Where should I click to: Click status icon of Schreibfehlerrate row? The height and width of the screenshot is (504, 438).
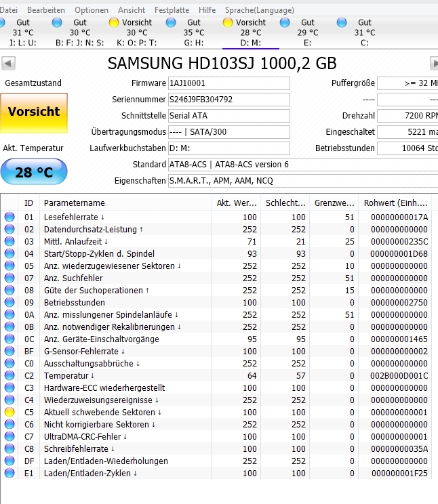point(9,448)
